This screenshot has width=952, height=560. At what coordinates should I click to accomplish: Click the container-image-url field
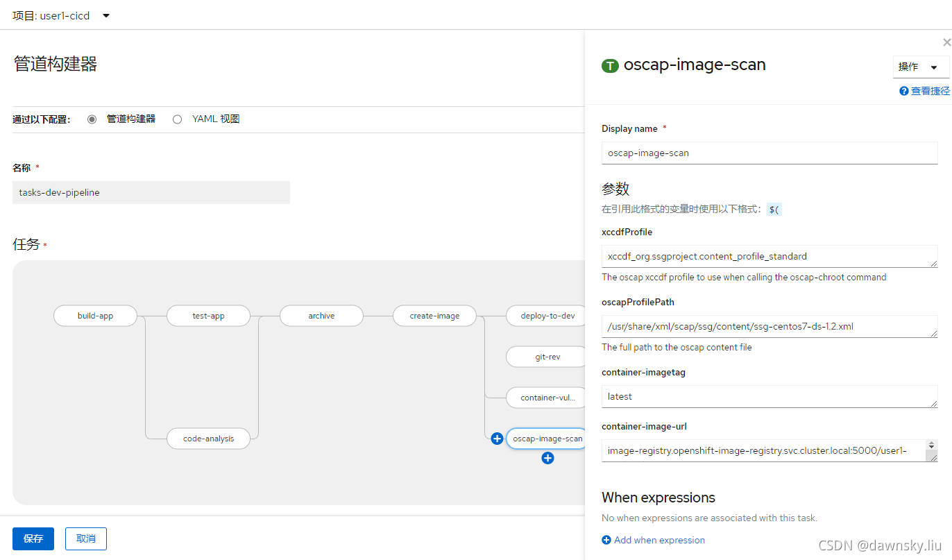pos(770,450)
